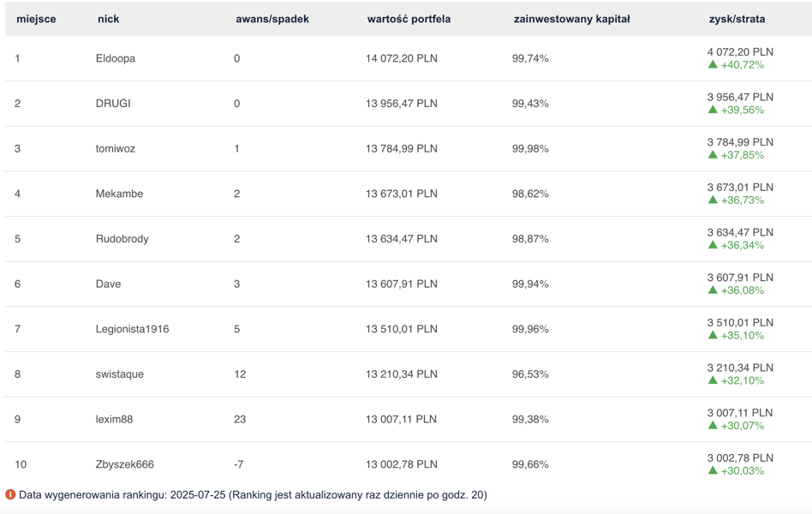The image size is (812, 514).
Task: Click green arrow next to +30,03%
Action: click(x=713, y=470)
